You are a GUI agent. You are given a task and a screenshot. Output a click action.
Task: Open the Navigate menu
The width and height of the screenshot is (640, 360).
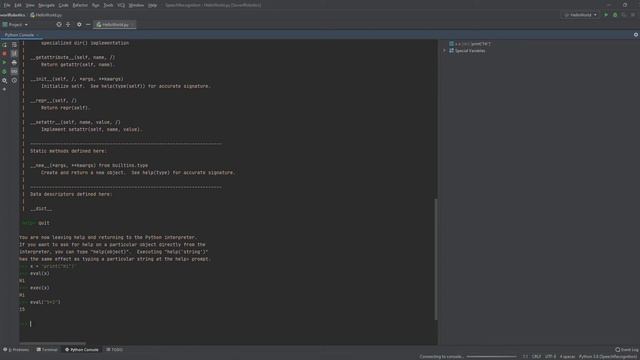click(46, 5)
